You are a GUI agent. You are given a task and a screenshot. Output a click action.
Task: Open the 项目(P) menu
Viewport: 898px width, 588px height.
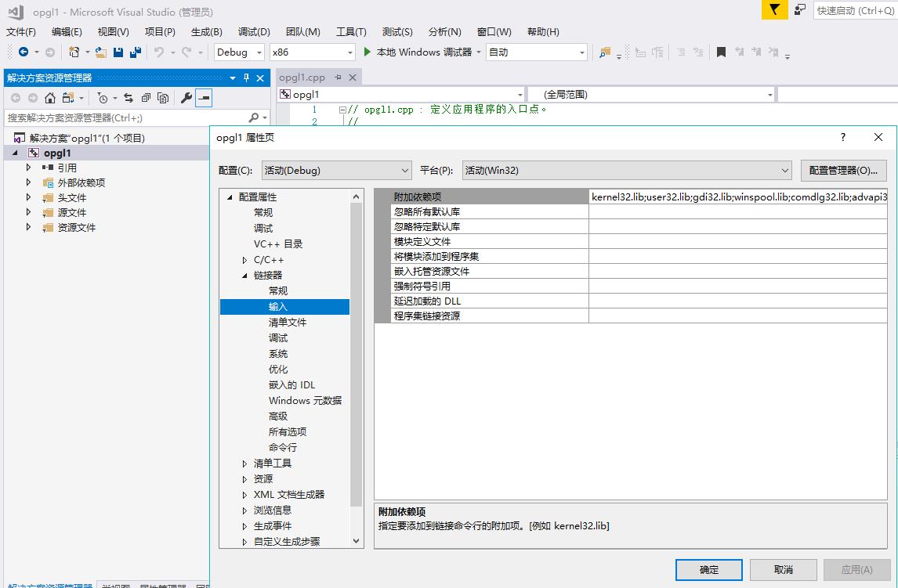coord(160,31)
